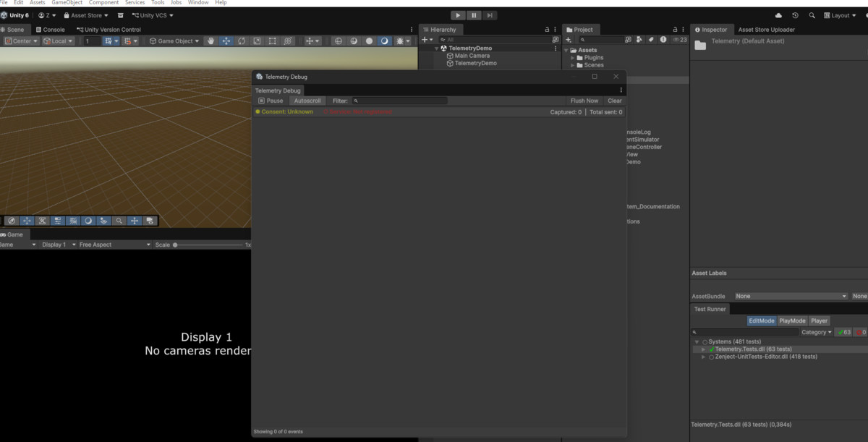Toggle the Project panel lock icon

675,30
